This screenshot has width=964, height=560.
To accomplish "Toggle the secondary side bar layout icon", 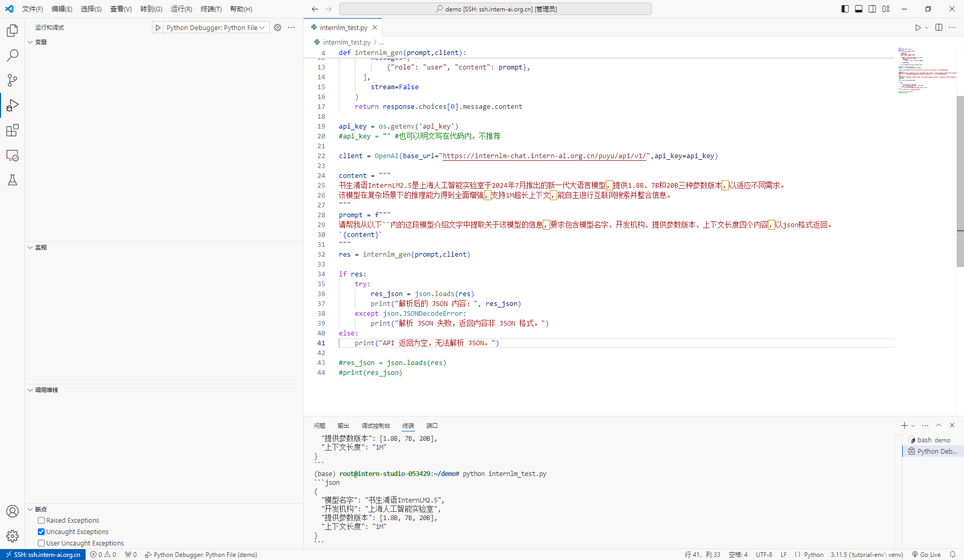I will (x=872, y=9).
